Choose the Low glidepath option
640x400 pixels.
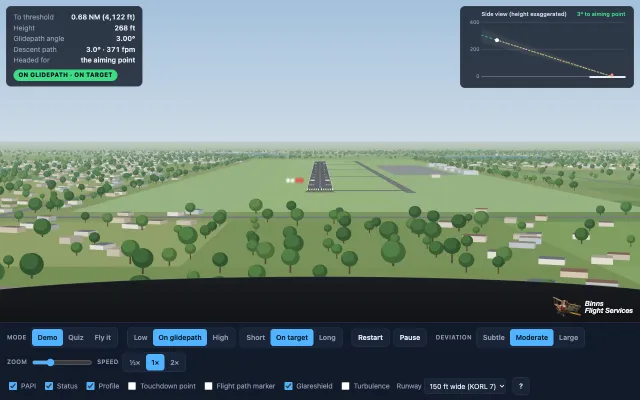[x=140, y=338]
